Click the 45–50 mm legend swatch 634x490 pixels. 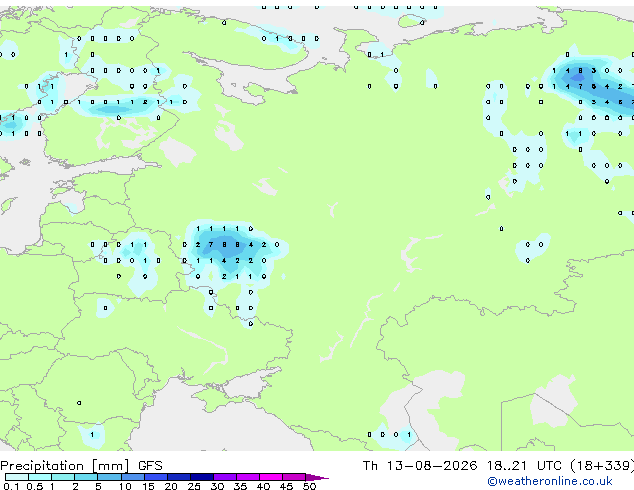[x=294, y=477]
